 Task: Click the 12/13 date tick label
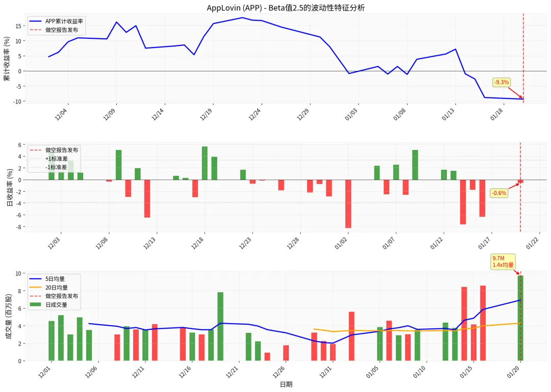[x=149, y=244]
